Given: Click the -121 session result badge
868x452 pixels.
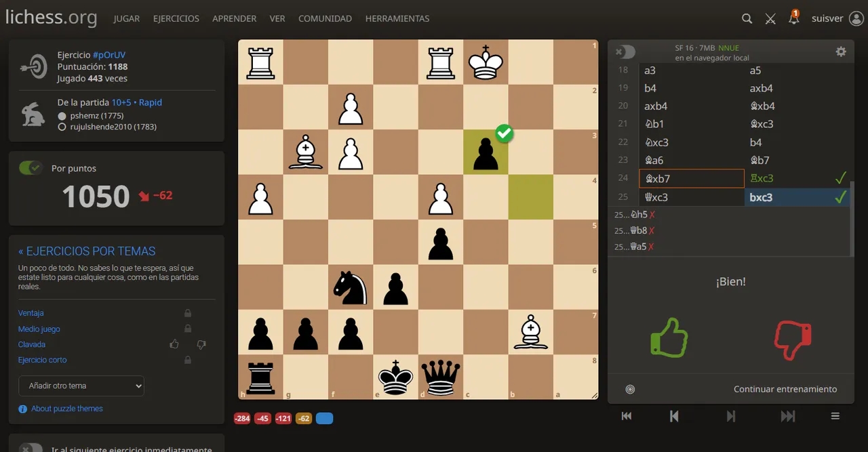Looking at the screenshot, I should click(283, 419).
